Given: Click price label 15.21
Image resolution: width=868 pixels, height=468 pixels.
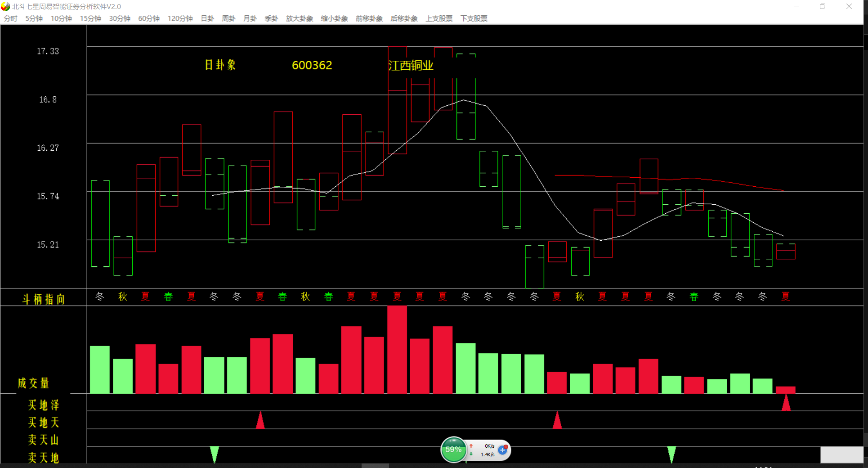Looking at the screenshot, I should [x=48, y=245].
